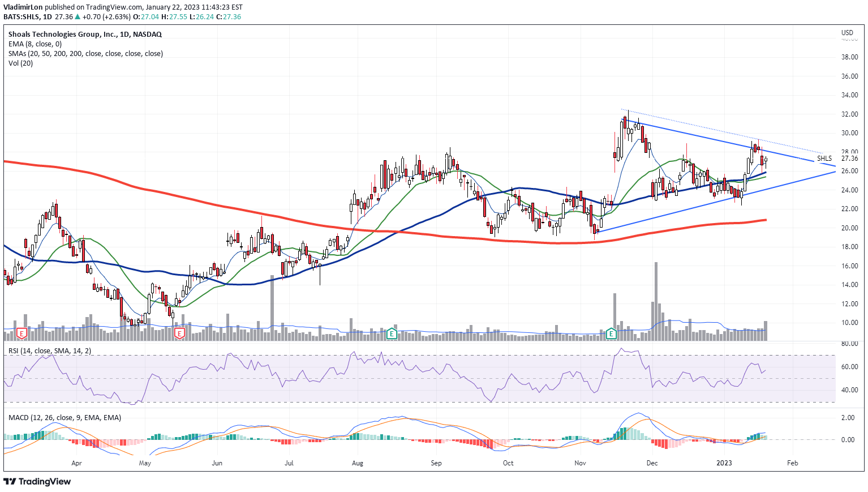This screenshot has width=868, height=492.
Task: Click the 30.00 price axis label
Action: click(849, 133)
